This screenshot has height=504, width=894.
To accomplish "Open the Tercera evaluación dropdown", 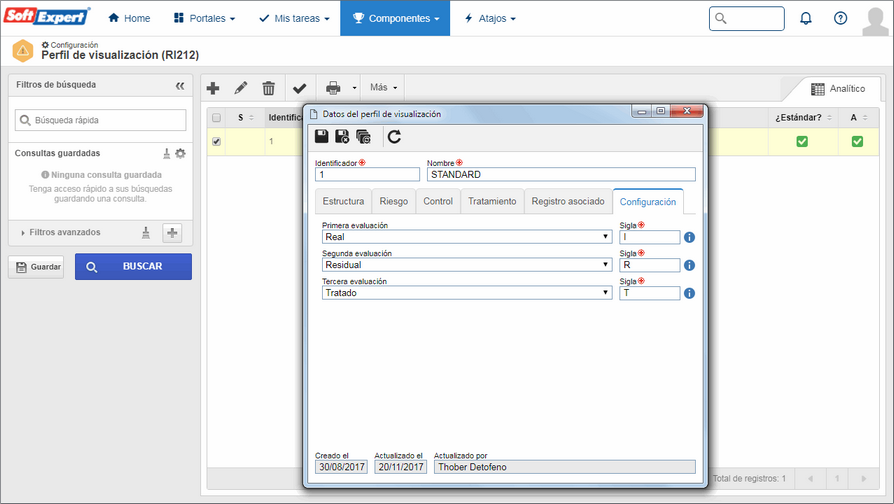I will pyautogui.click(x=467, y=292).
